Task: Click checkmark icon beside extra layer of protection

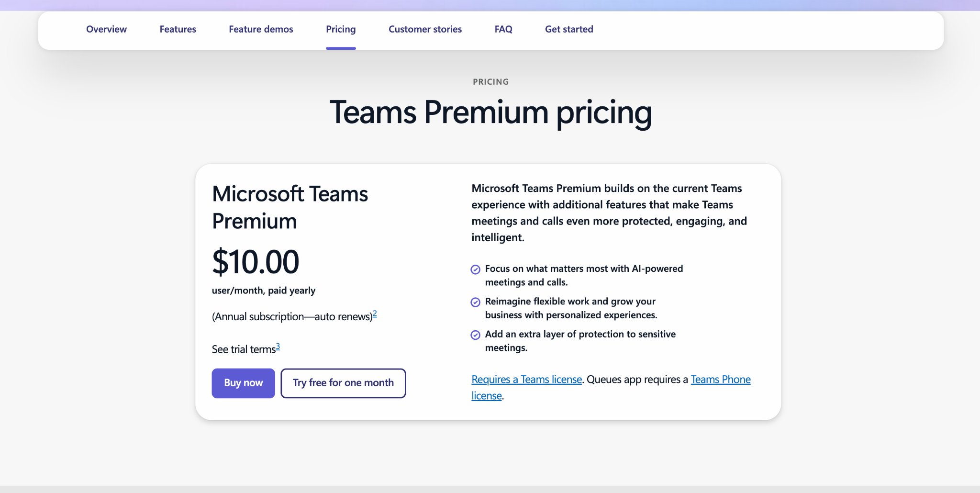Action: [475, 335]
